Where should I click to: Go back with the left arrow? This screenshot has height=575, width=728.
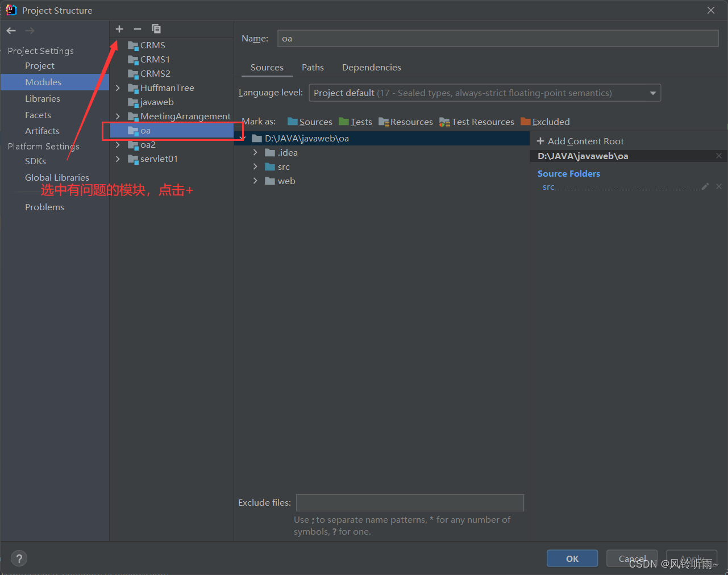pyautogui.click(x=11, y=31)
